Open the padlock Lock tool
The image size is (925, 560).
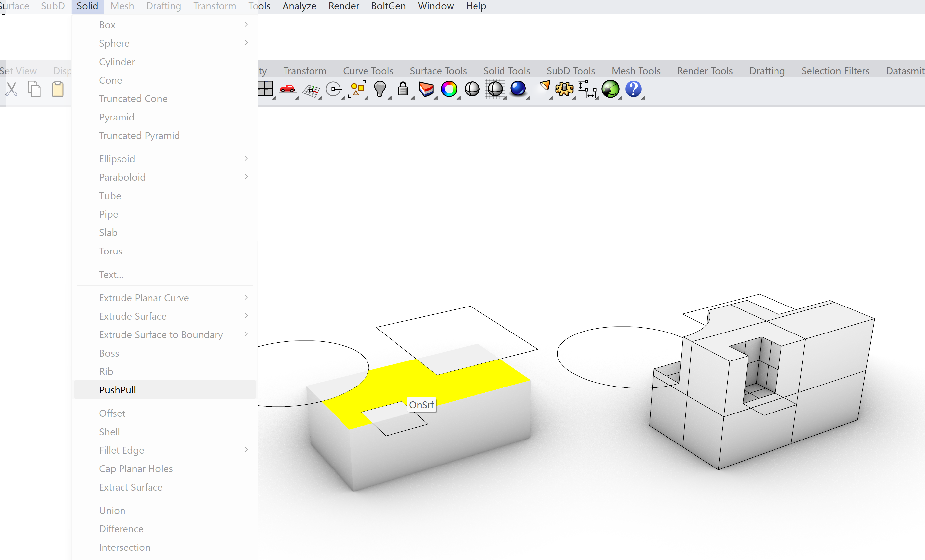click(x=403, y=89)
